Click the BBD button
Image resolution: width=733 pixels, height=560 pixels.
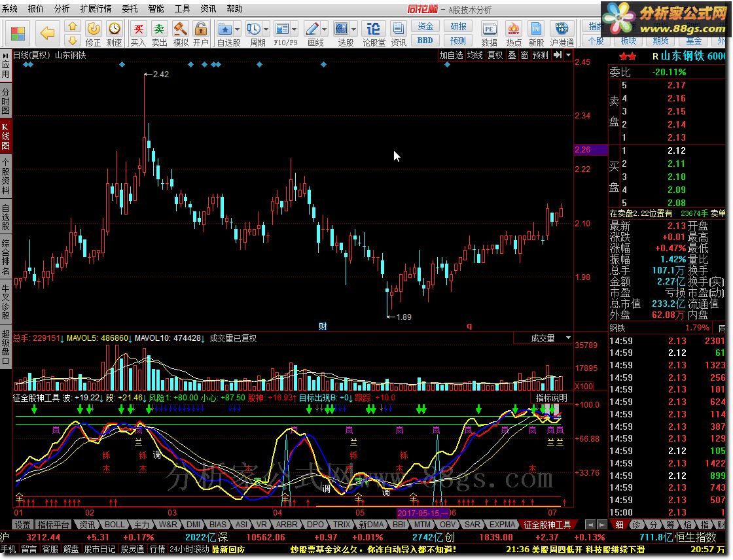click(425, 41)
